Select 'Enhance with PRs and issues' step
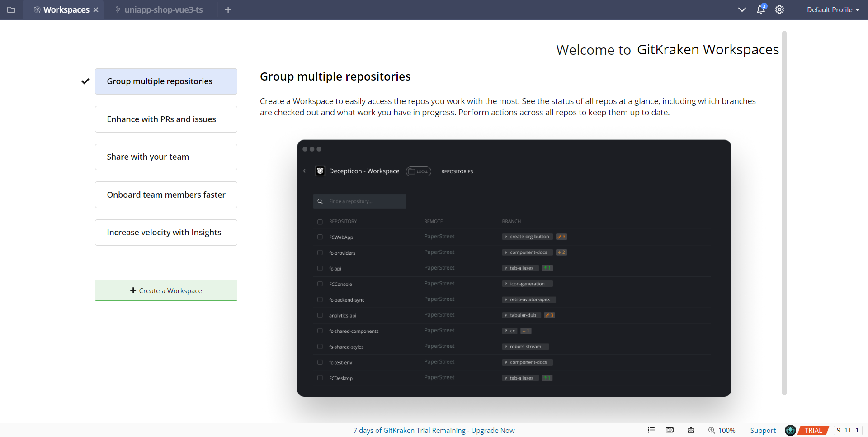The width and height of the screenshot is (868, 437). click(166, 119)
